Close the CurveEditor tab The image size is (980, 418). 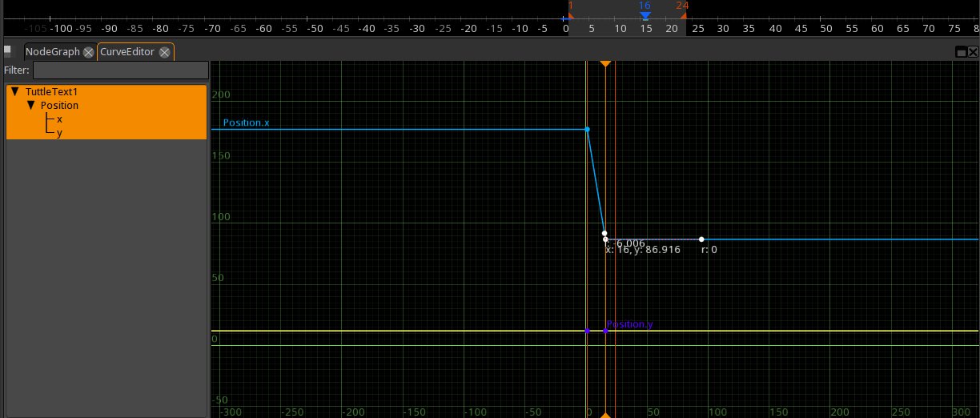tap(164, 52)
